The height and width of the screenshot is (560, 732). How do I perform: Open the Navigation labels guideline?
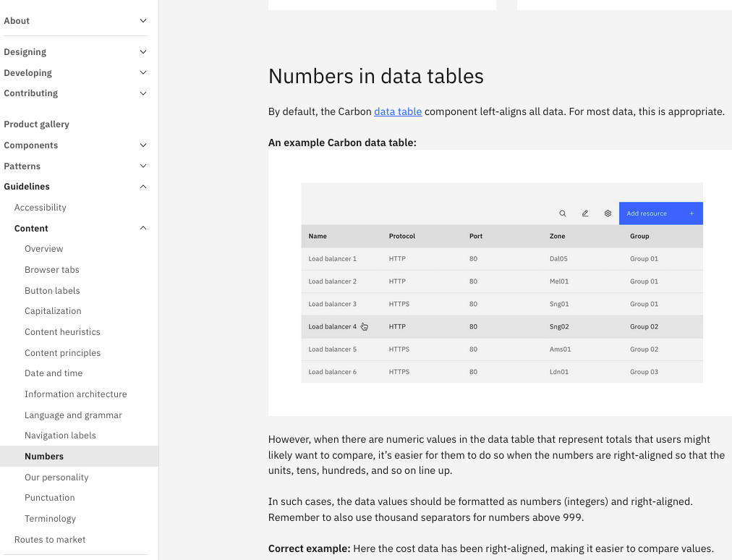coord(60,436)
